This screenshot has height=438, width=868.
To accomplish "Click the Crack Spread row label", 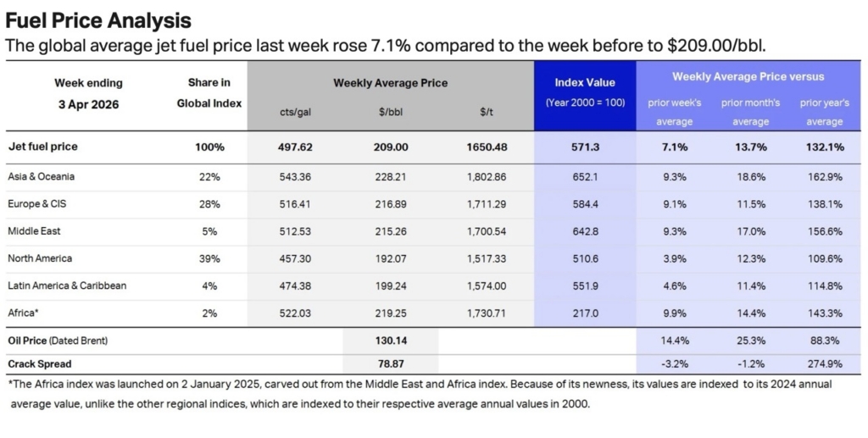I will coord(39,363).
